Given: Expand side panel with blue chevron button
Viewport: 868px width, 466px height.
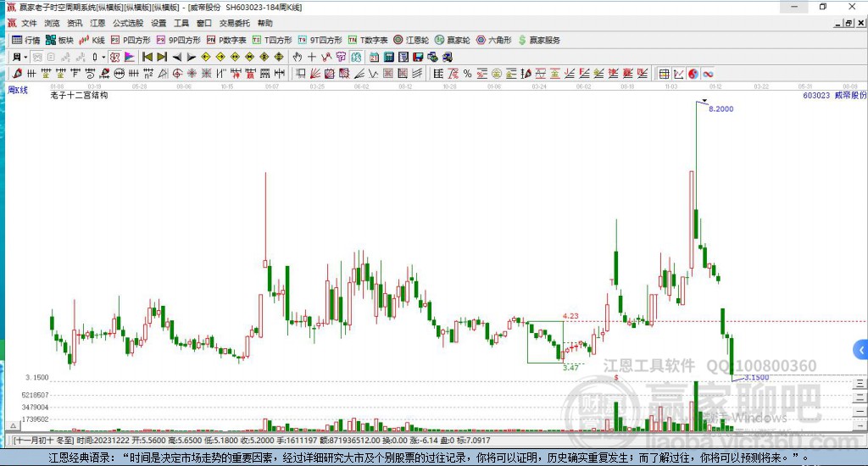Looking at the screenshot, I should coord(860,350).
